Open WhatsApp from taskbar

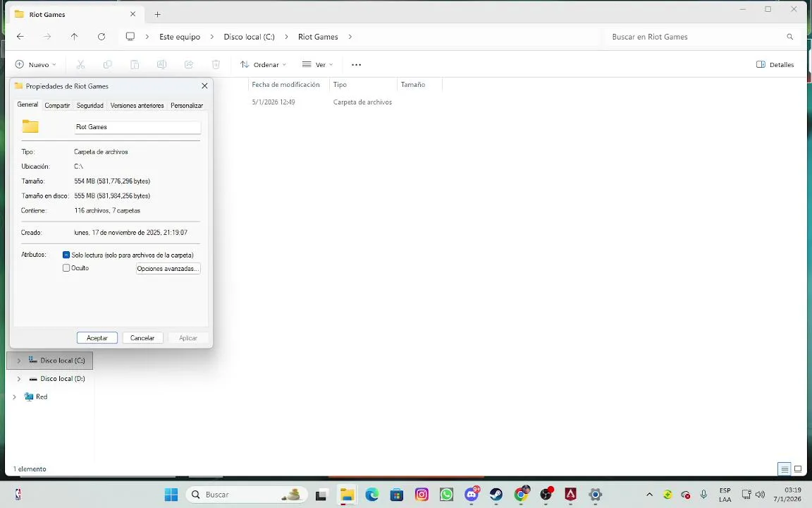tap(446, 495)
